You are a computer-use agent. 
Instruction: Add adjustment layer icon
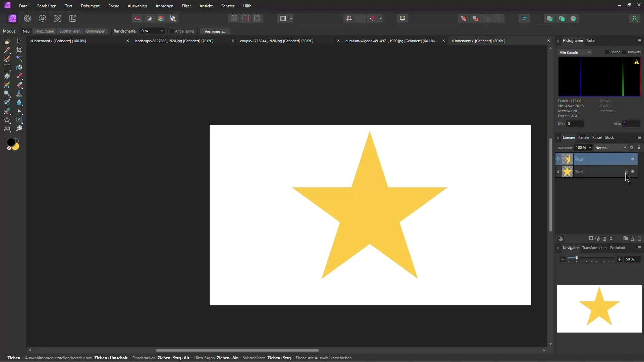tap(598, 238)
